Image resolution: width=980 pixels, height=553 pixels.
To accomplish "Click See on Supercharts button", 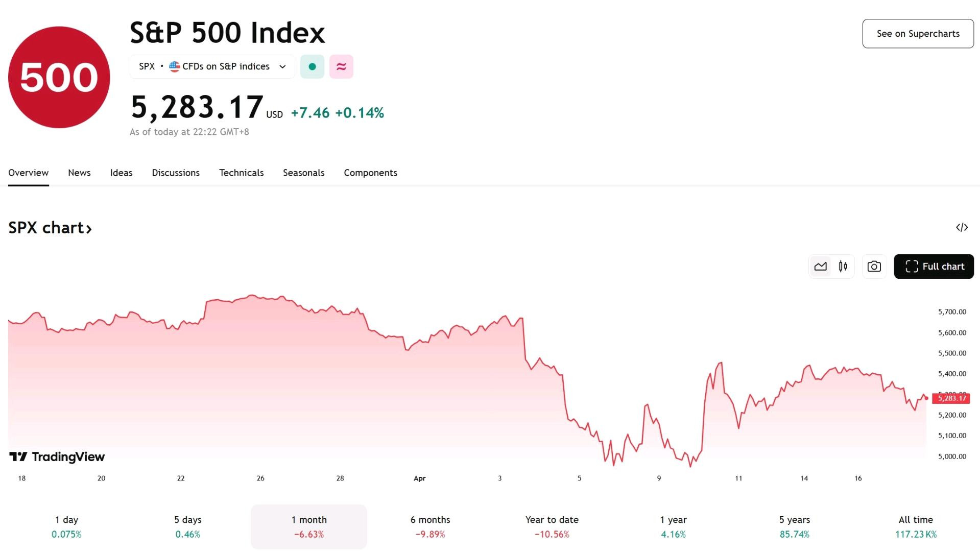I will pyautogui.click(x=918, y=34).
